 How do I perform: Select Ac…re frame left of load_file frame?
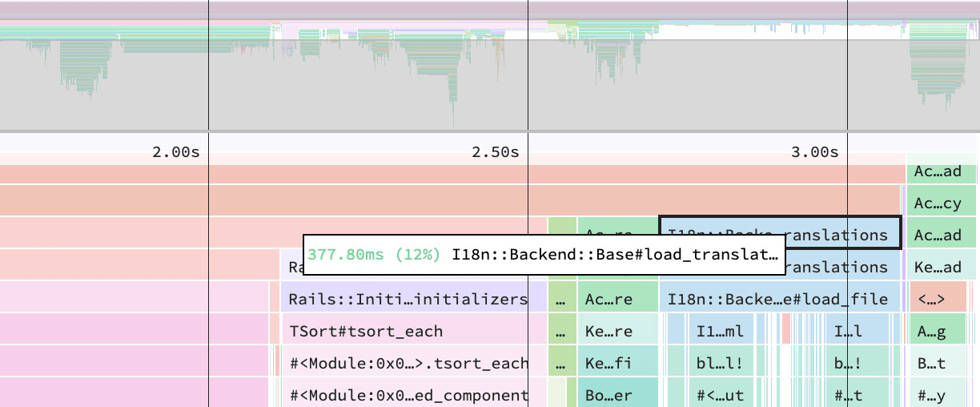click(617, 297)
